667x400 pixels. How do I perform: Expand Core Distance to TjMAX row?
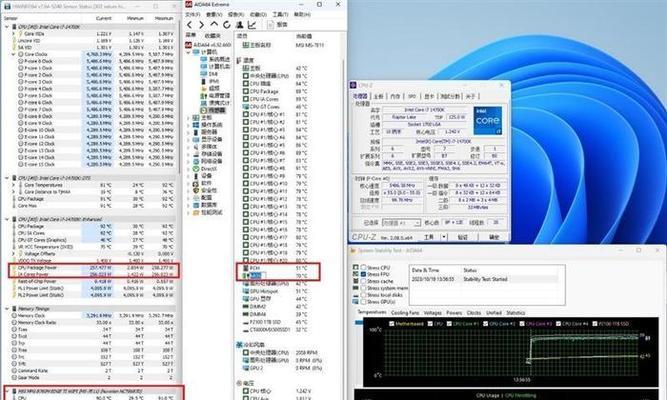click(x=13, y=192)
